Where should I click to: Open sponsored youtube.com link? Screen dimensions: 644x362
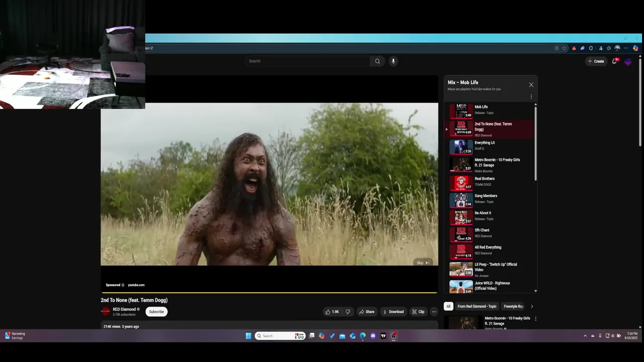(136, 285)
